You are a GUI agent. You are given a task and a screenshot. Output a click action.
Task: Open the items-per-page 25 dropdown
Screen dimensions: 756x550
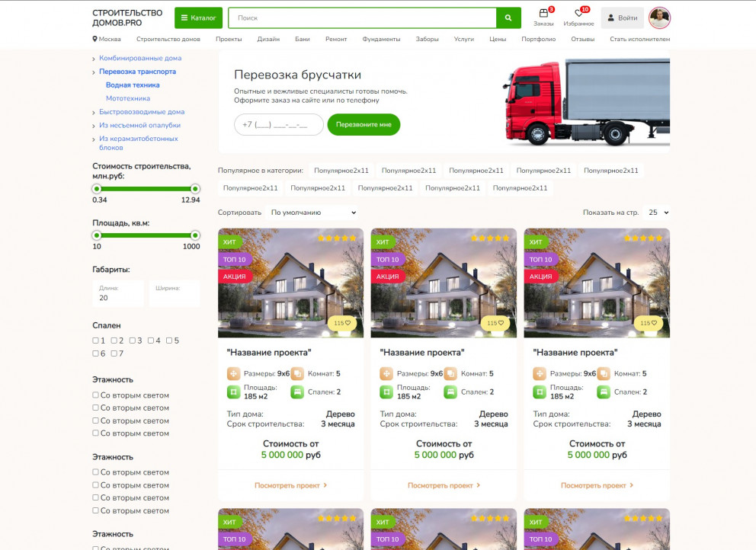point(656,213)
